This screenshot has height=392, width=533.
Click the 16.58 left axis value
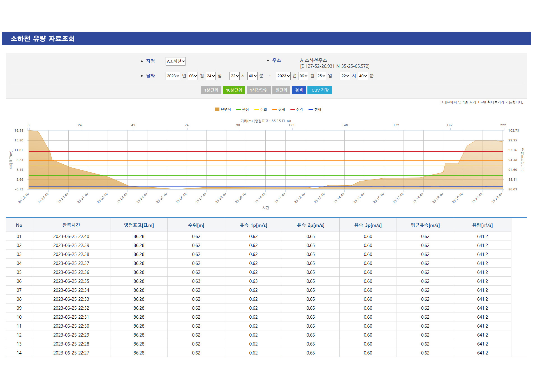[19, 130]
